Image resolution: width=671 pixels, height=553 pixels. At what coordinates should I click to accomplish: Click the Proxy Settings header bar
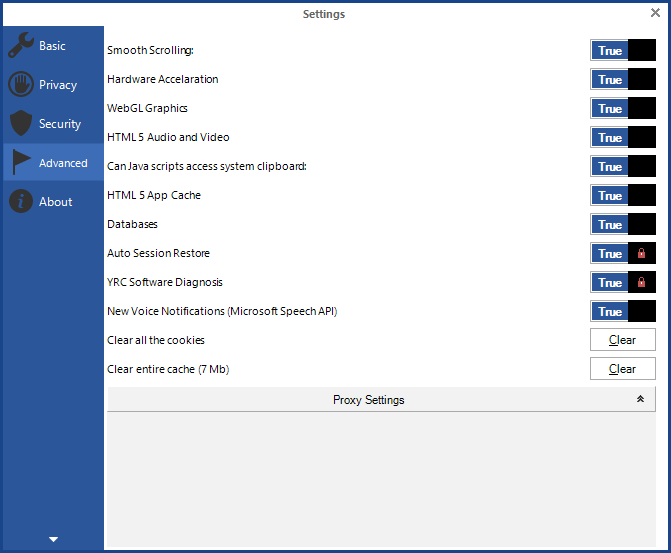381,399
